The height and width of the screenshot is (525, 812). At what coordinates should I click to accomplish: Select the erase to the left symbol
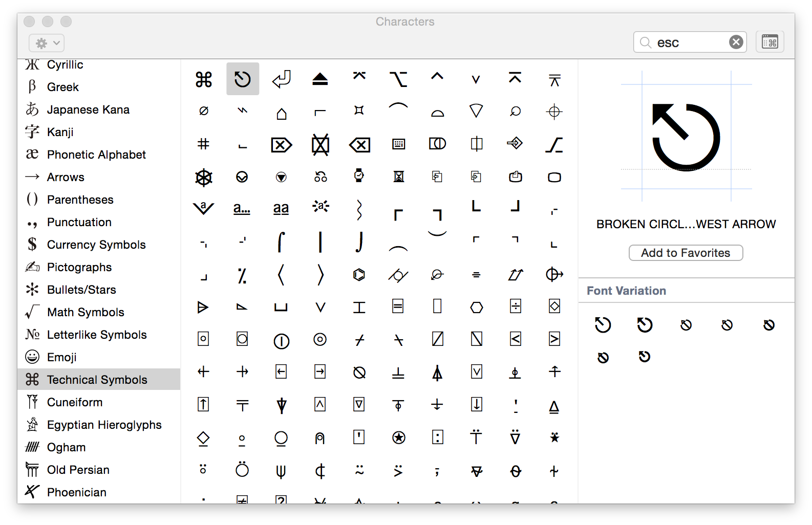[359, 145]
